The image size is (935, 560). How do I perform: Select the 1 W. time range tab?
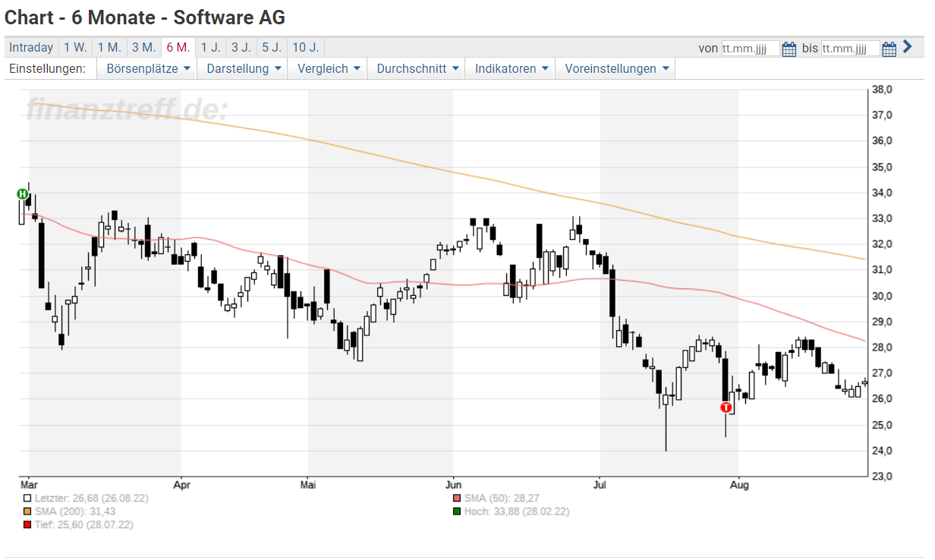click(75, 47)
